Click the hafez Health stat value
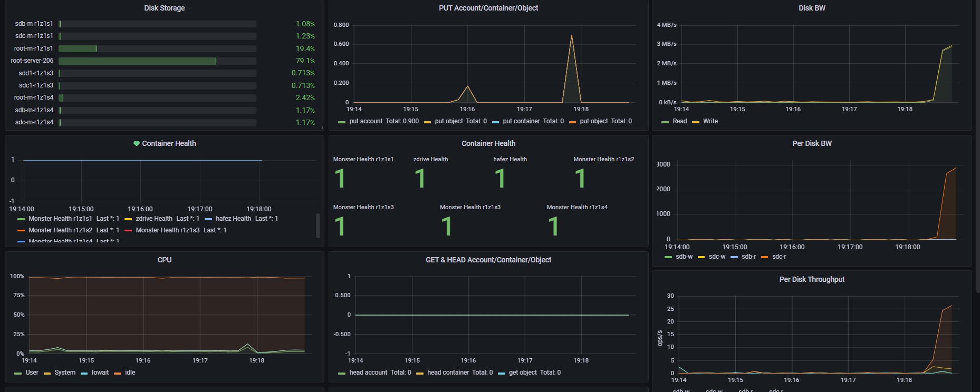Image resolution: width=980 pixels, height=392 pixels. [x=500, y=178]
